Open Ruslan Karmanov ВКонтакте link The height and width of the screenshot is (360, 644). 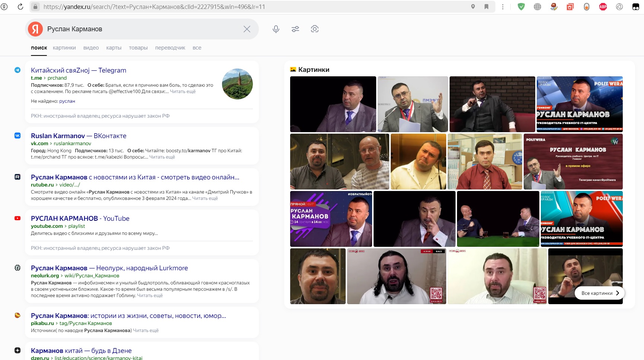tap(78, 136)
